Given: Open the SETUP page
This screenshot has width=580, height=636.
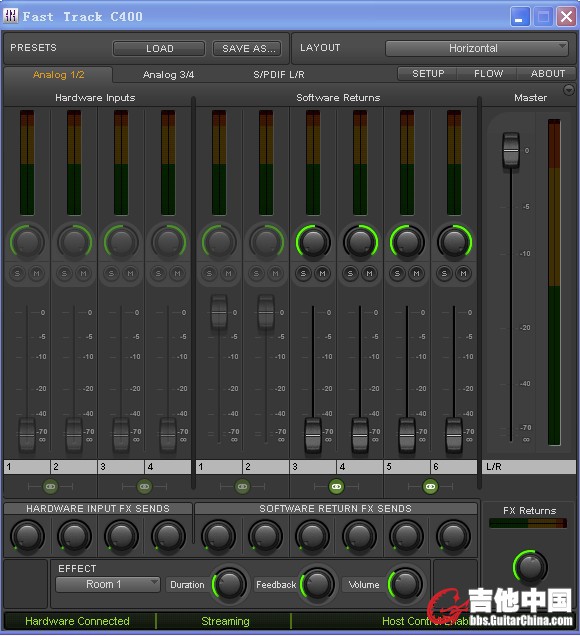Looking at the screenshot, I should coord(428,74).
